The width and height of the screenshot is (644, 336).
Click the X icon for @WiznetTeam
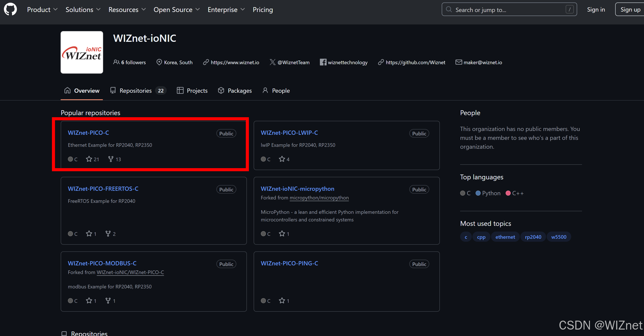click(273, 62)
